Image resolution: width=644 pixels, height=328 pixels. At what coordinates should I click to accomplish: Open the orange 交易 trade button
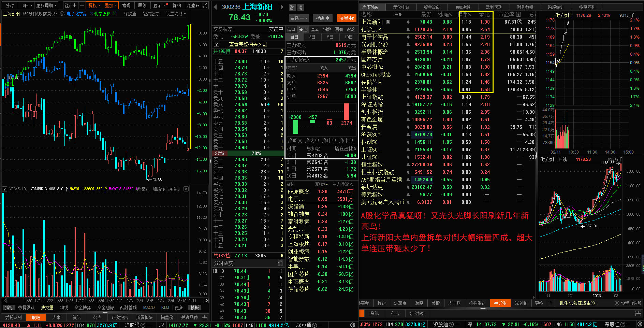[x=347, y=18]
